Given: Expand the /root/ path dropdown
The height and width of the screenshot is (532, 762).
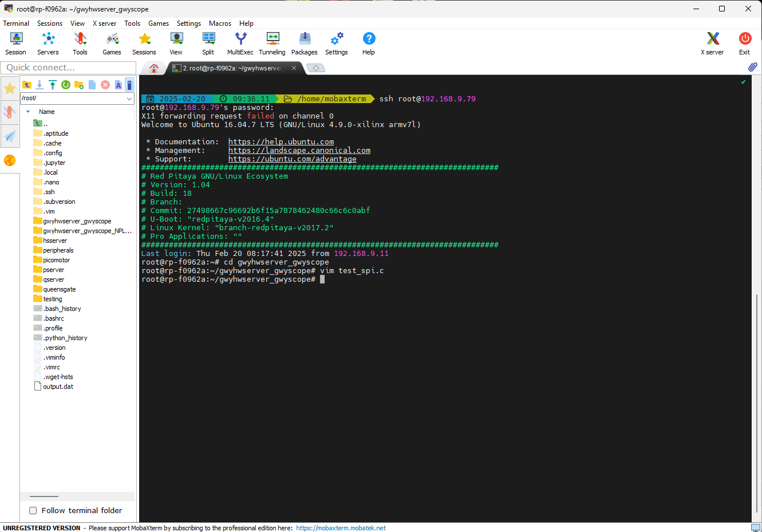Looking at the screenshot, I should click(129, 98).
